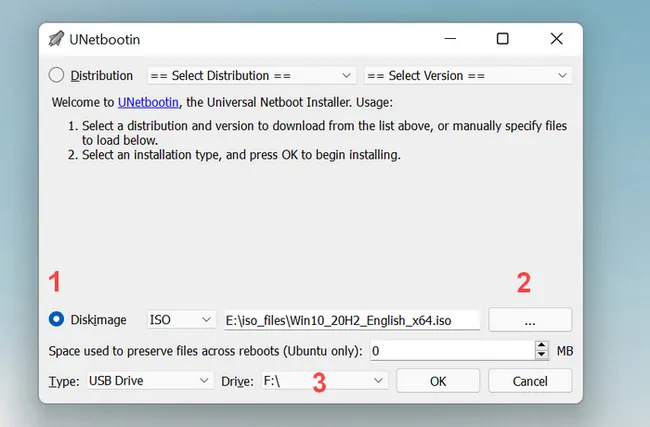Close the UNetbootin window
The height and width of the screenshot is (427, 650).
[x=556, y=39]
